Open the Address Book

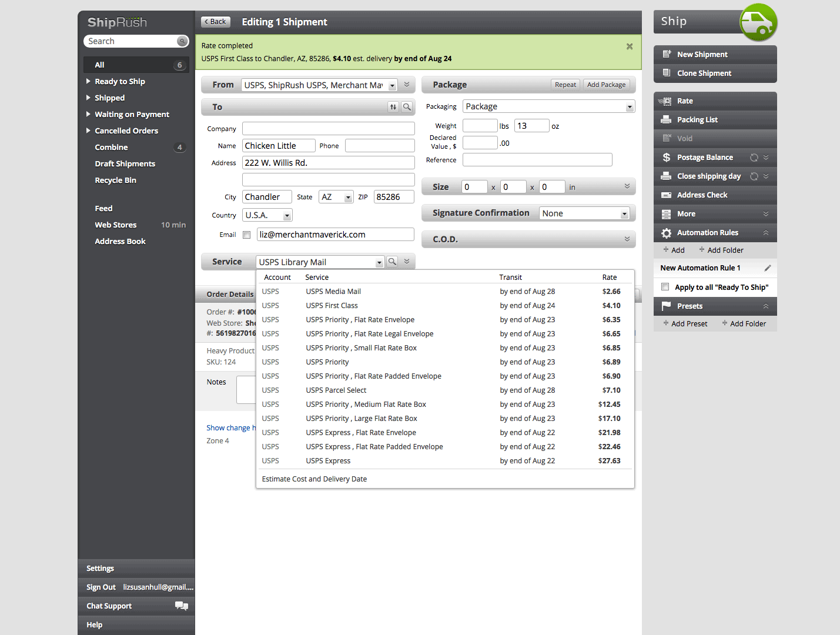tap(120, 241)
